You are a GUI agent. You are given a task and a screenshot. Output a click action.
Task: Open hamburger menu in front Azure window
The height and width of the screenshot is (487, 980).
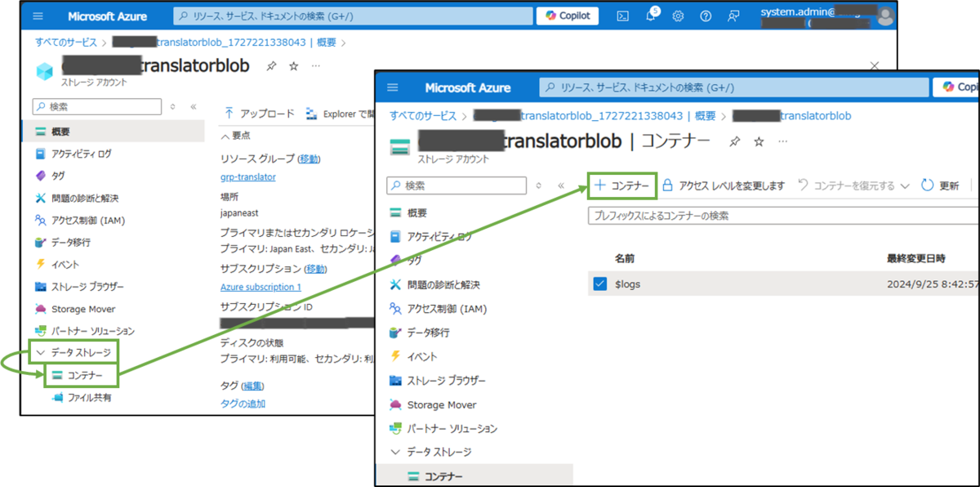point(393,87)
